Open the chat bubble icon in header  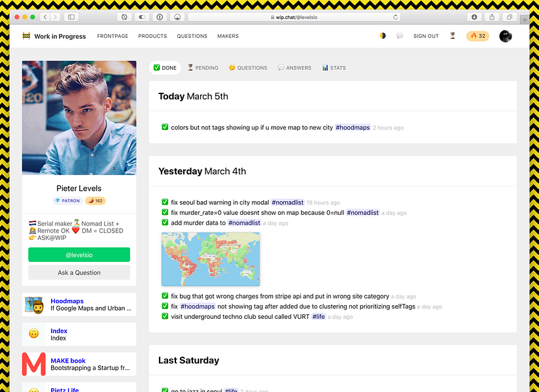point(400,36)
